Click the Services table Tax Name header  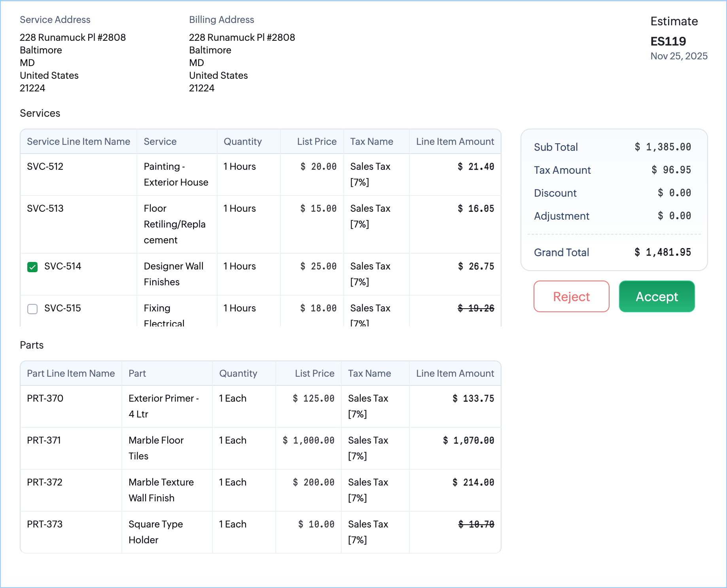tap(371, 142)
